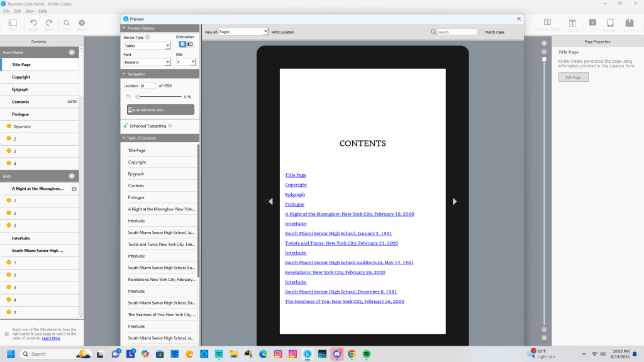The image size is (644, 362).
Task: Click the Auto-Advance View button
Action: [160, 109]
